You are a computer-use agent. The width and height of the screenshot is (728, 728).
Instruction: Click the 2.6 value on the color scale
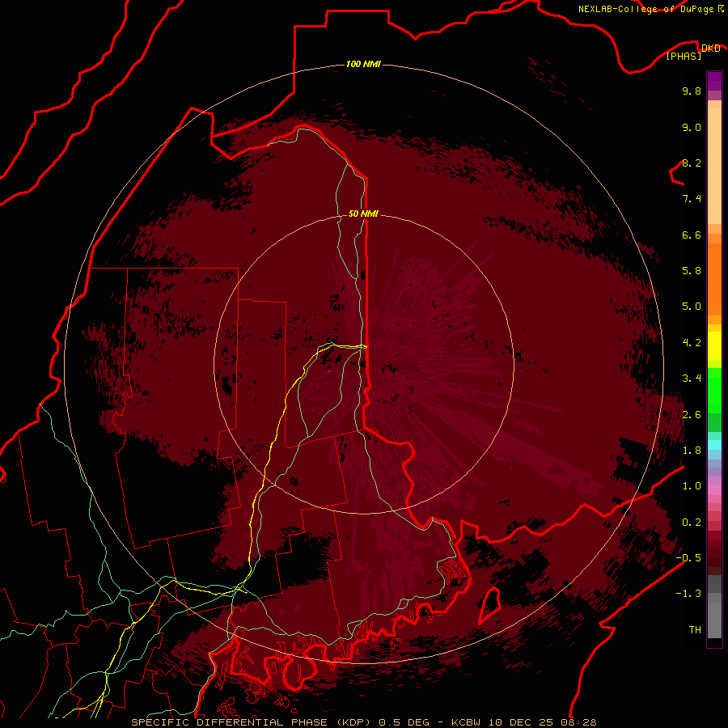click(x=692, y=415)
